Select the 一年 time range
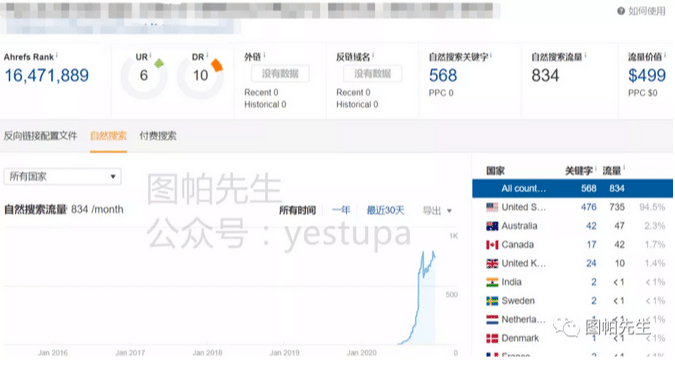Viewport: 675px width, 369px height. tap(341, 210)
